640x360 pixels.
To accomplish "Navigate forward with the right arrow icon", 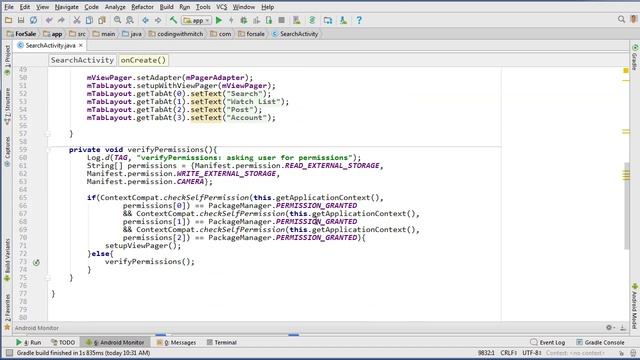I will point(158,20).
